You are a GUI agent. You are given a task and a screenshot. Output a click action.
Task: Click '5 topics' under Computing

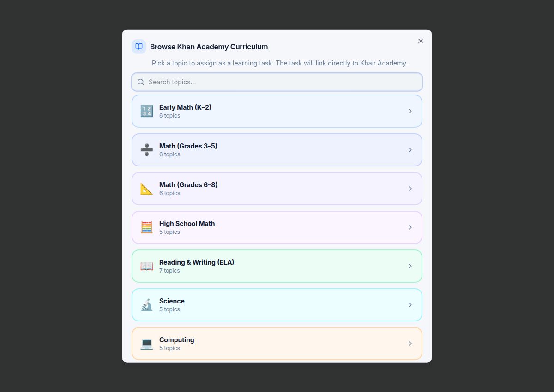169,348
